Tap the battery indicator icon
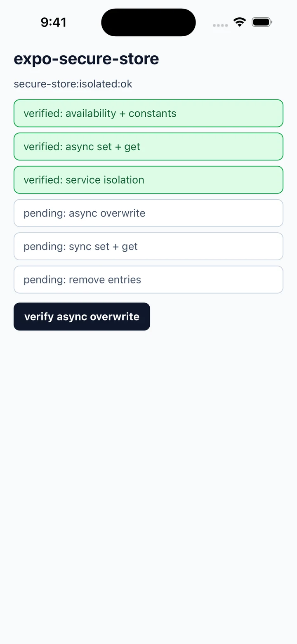Screen dimensions: 297x644 (x=262, y=22)
